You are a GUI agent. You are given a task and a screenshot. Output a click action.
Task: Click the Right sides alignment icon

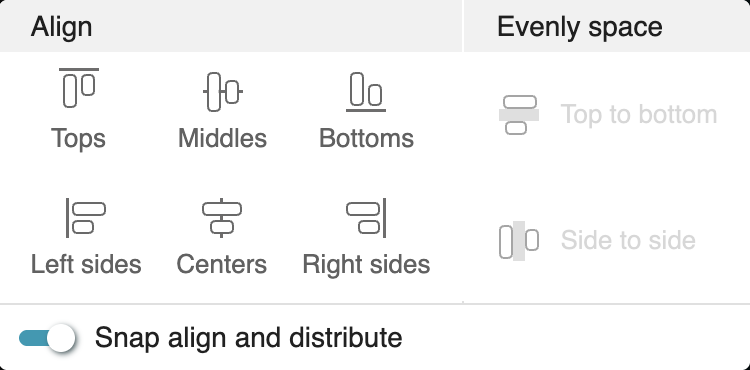coord(366,218)
